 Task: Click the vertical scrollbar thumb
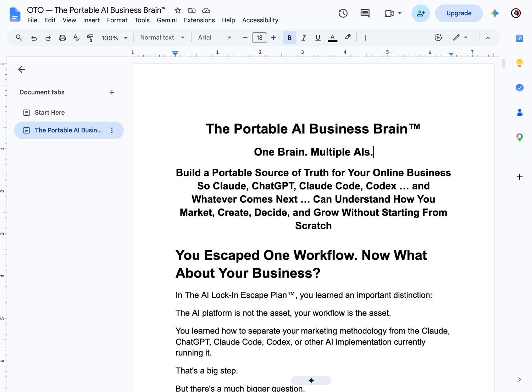(503, 63)
